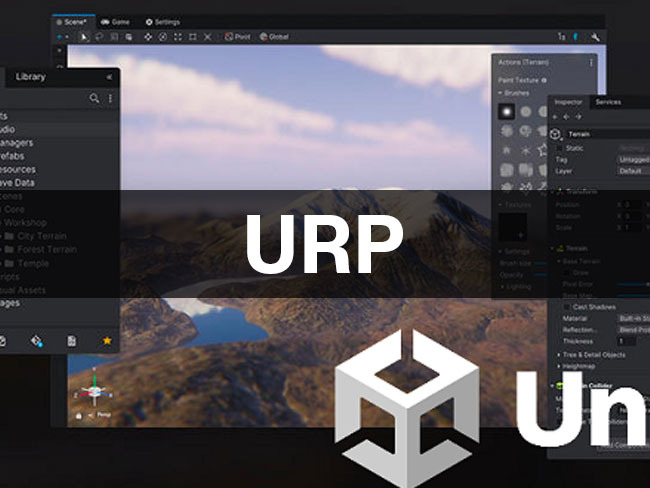
Task: Open the search in the Library panel
Action: (94, 98)
